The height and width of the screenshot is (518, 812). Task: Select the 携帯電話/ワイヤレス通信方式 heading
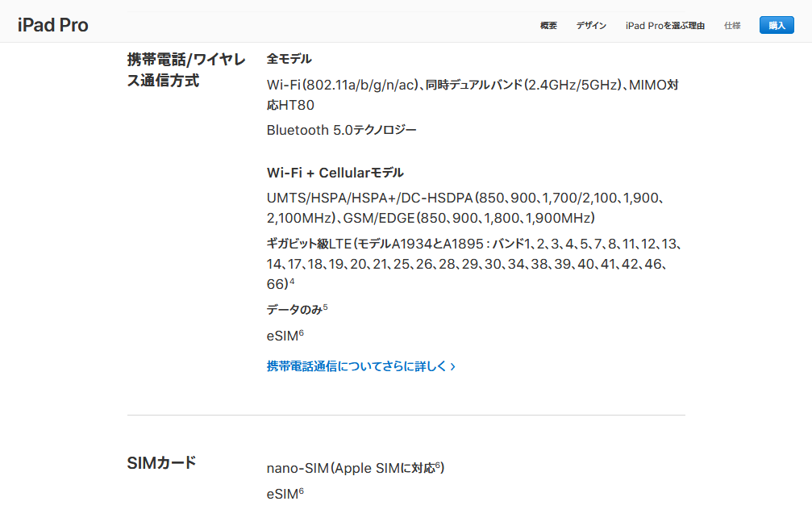[x=186, y=70]
